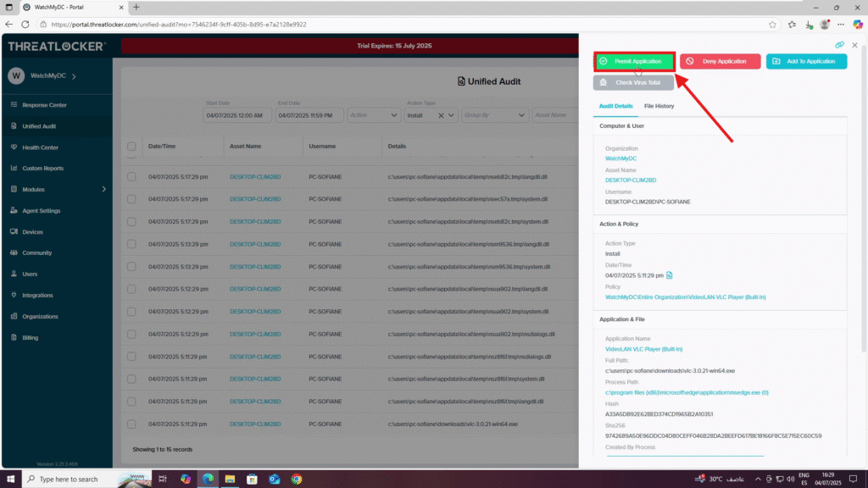The image size is (868, 488).
Task: Open Community section
Action: click(x=36, y=252)
